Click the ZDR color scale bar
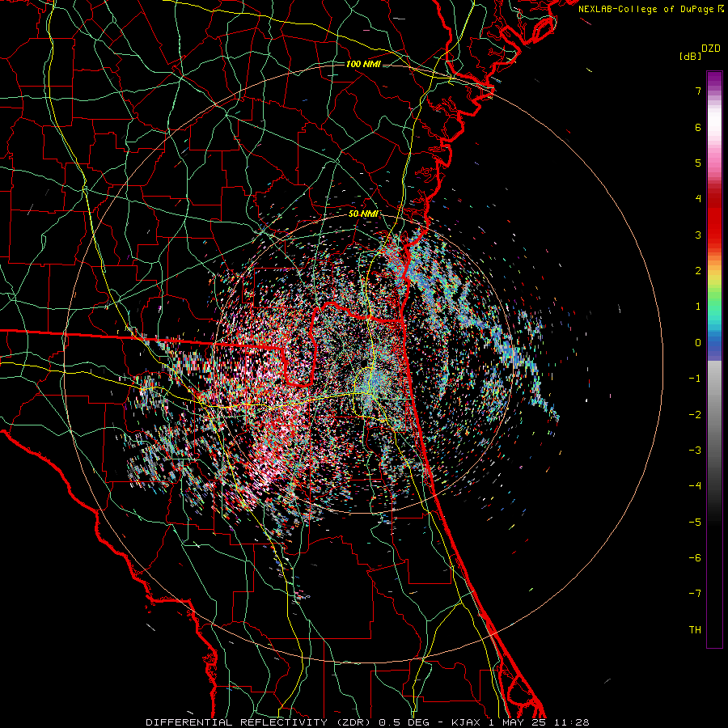This screenshot has height=728, width=728. coord(714,359)
